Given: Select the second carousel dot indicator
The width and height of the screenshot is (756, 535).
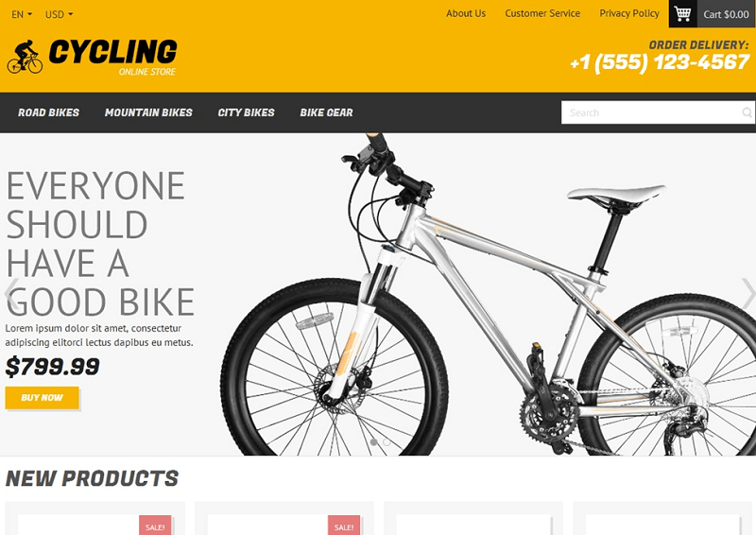Looking at the screenshot, I should coord(387,441).
